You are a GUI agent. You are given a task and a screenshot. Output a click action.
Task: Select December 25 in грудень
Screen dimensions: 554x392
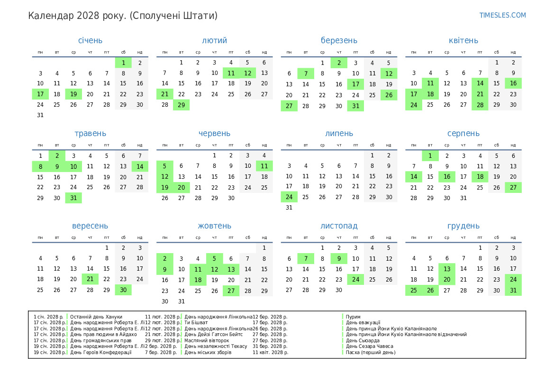[414, 290]
